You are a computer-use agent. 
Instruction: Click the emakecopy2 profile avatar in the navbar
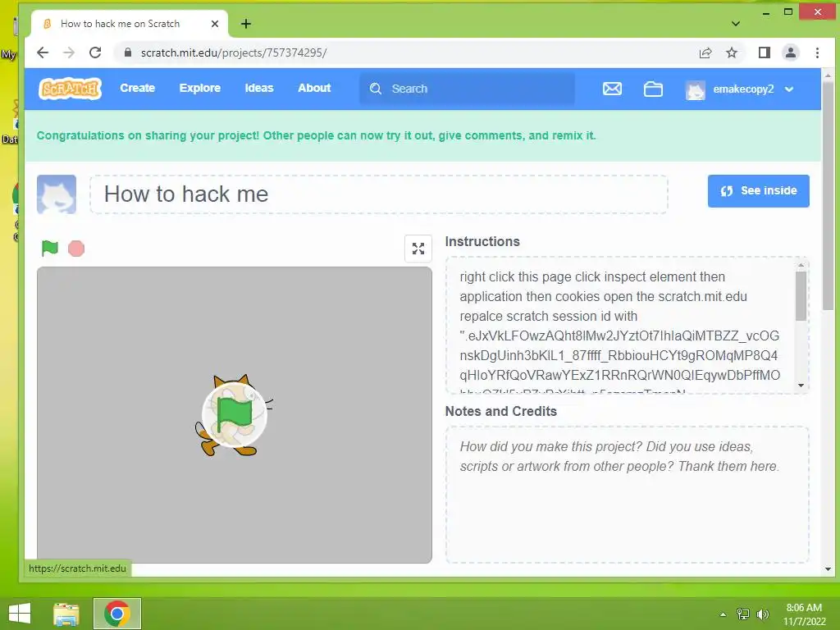click(x=696, y=89)
